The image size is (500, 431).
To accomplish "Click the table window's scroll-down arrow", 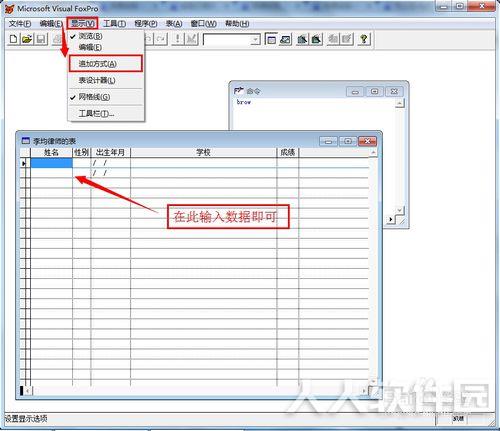I will coord(373,381).
